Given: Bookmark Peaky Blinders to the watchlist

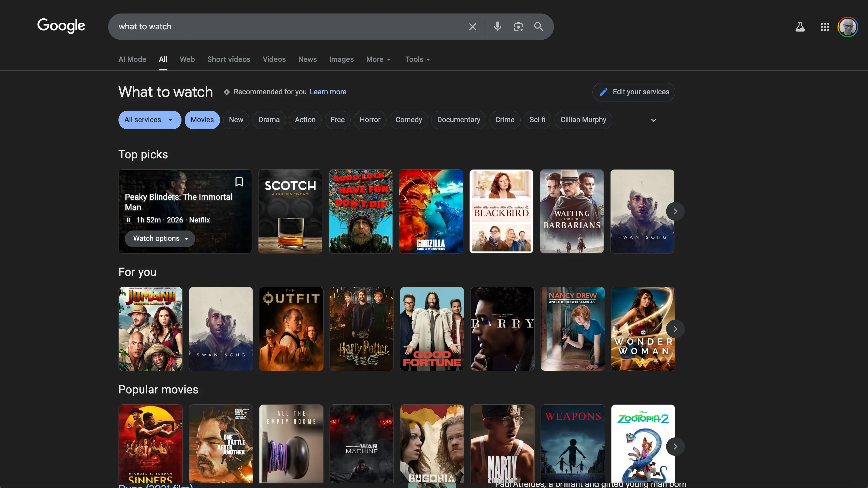Looking at the screenshot, I should click(239, 182).
